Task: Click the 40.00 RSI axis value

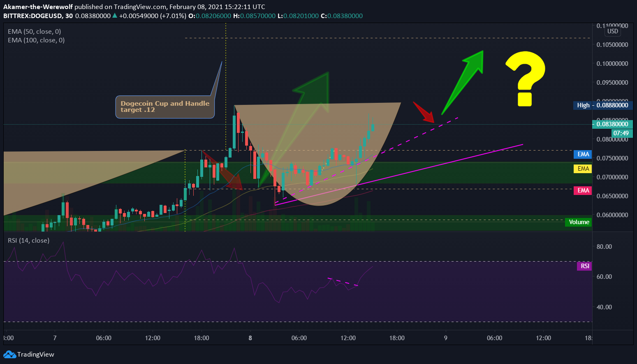Action: point(604,307)
